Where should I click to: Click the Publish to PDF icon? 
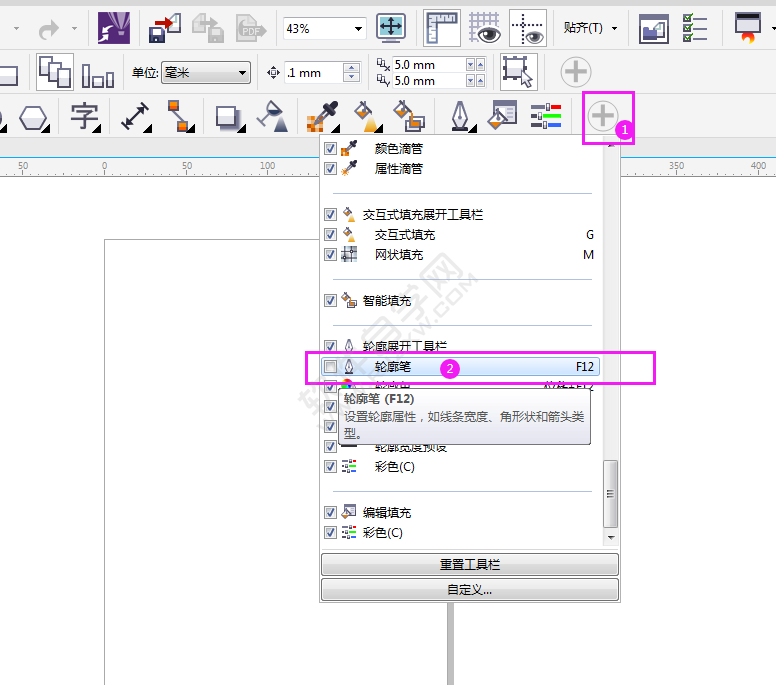[251, 28]
